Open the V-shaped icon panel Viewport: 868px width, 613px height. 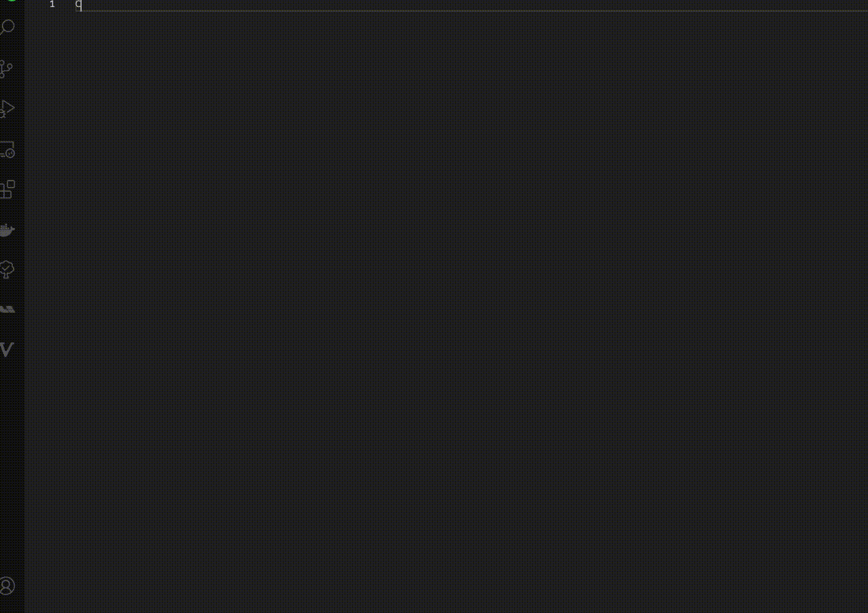coord(6,350)
